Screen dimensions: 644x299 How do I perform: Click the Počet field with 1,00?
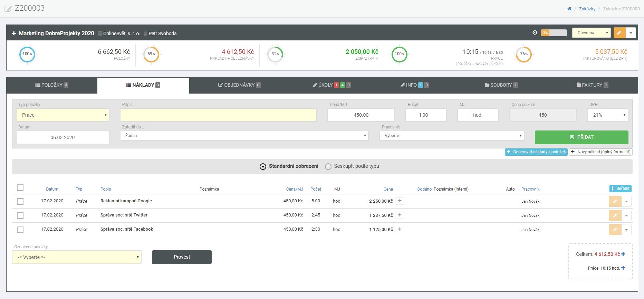point(426,115)
